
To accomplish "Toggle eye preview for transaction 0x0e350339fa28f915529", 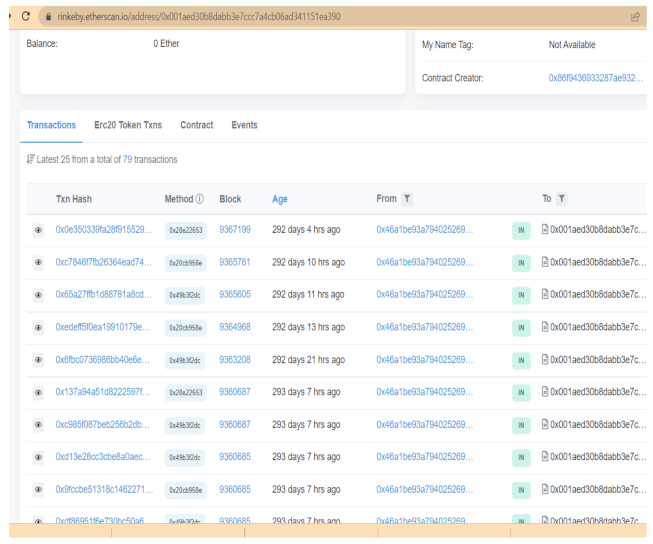I will pyautogui.click(x=38, y=230).
